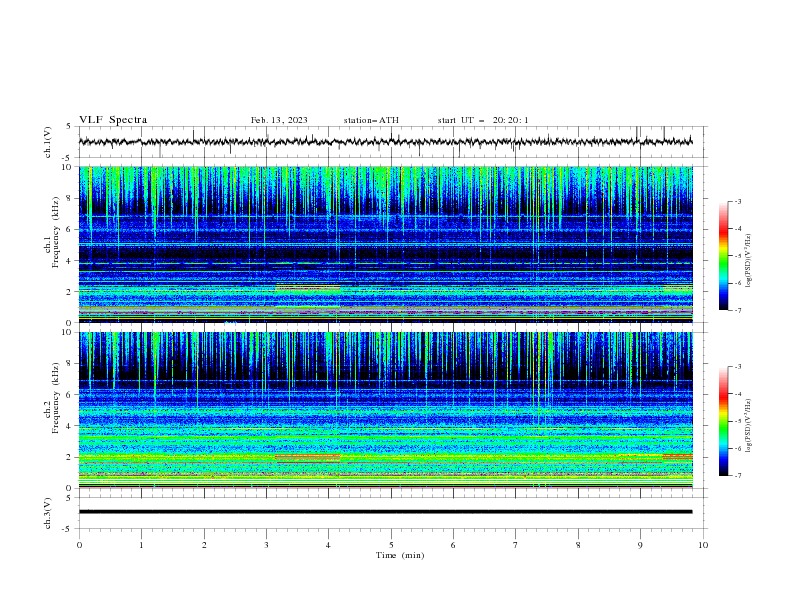
Task: Click the ch.1 voltage waveform trace
Action: click(385, 142)
